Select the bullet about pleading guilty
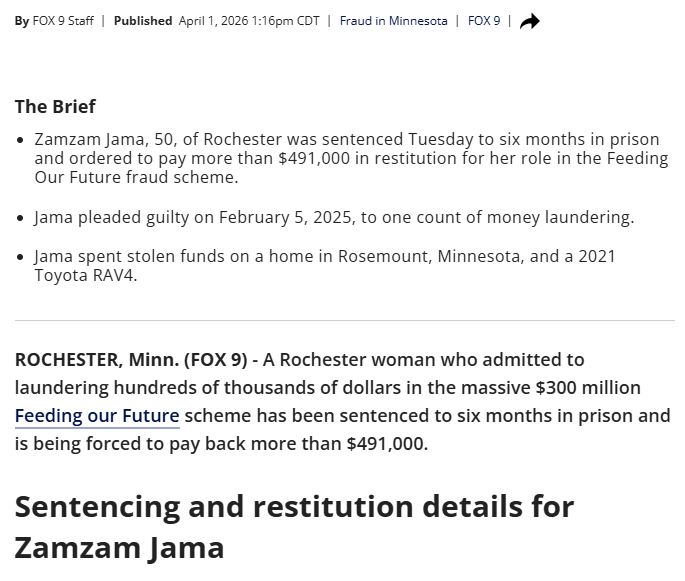 (333, 217)
